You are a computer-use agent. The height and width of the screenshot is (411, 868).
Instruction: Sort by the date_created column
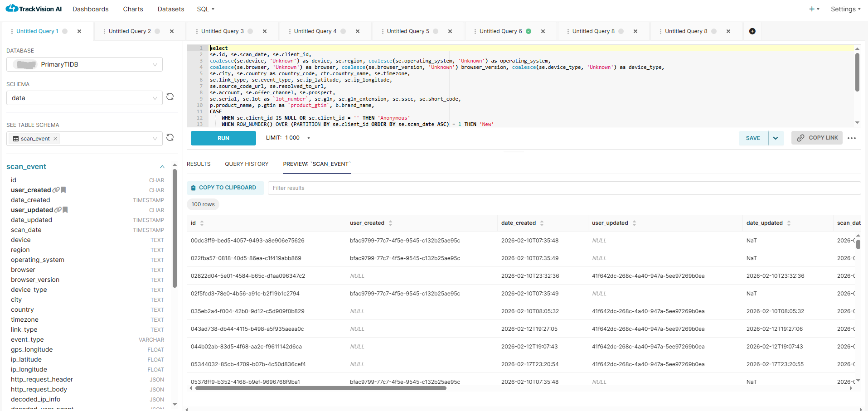pyautogui.click(x=542, y=223)
